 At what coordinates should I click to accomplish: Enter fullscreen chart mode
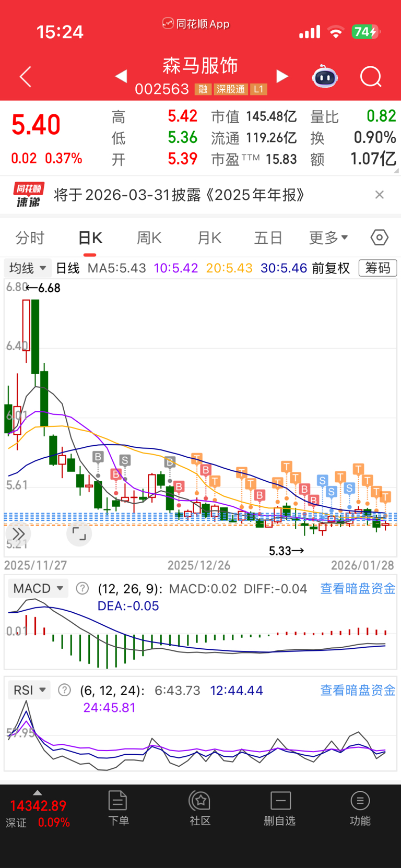[x=79, y=533]
